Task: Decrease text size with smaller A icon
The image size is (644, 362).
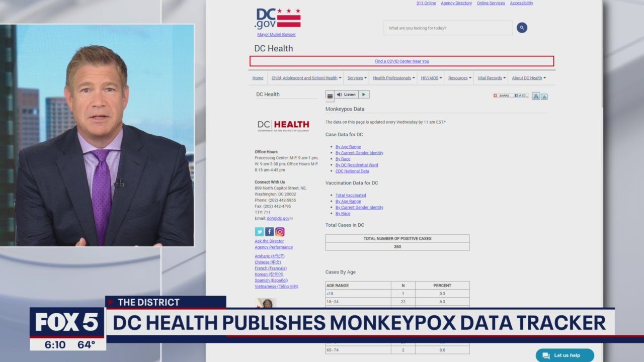Action: click(x=544, y=97)
